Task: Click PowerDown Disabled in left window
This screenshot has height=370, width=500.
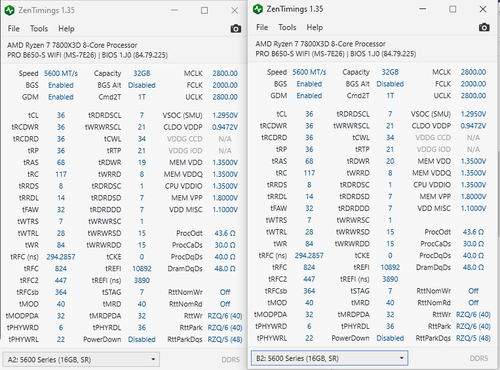Action: [142, 340]
